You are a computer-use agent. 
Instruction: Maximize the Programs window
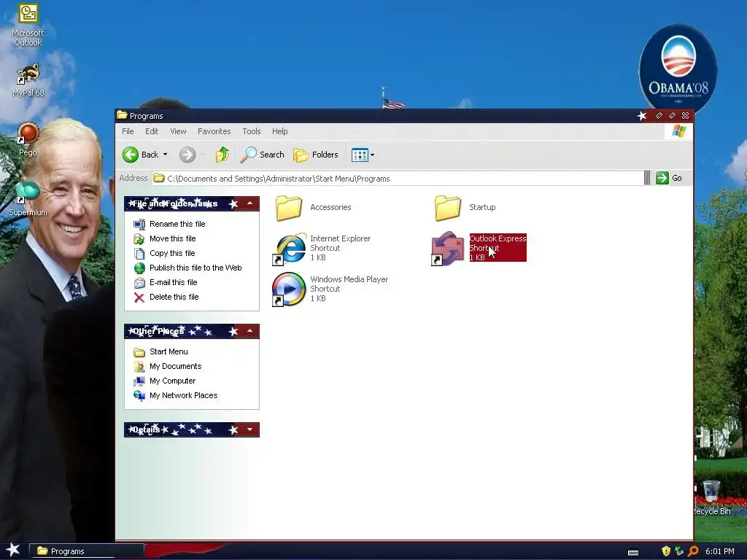672,116
